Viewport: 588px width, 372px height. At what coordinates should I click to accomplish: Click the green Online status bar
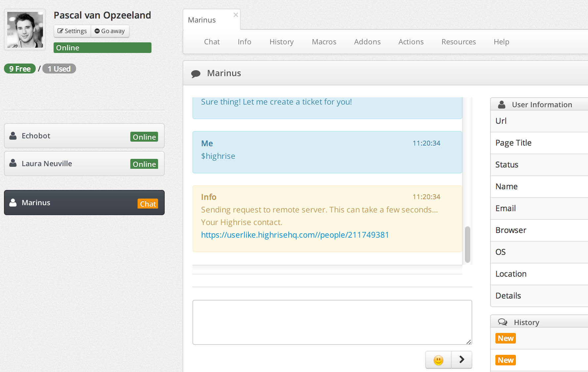103,48
